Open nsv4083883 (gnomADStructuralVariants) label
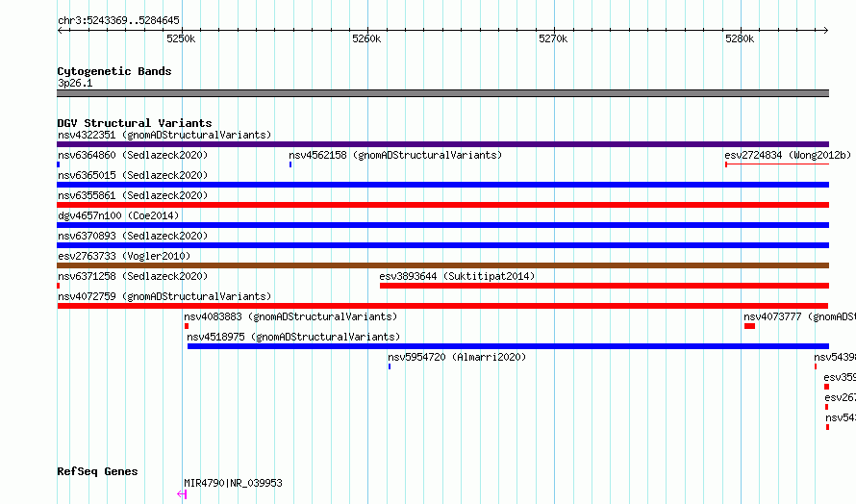856x504 pixels. click(290, 316)
